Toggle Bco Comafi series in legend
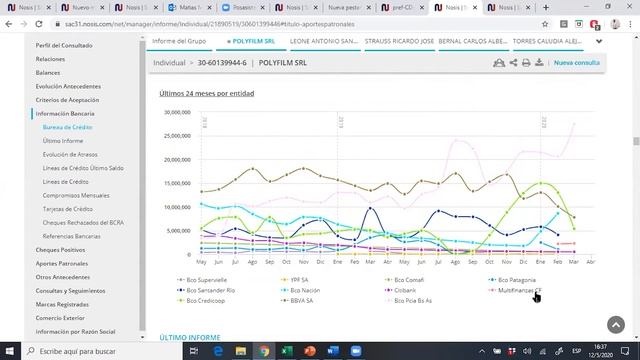Image resolution: width=640 pixels, height=360 pixels. (404, 280)
